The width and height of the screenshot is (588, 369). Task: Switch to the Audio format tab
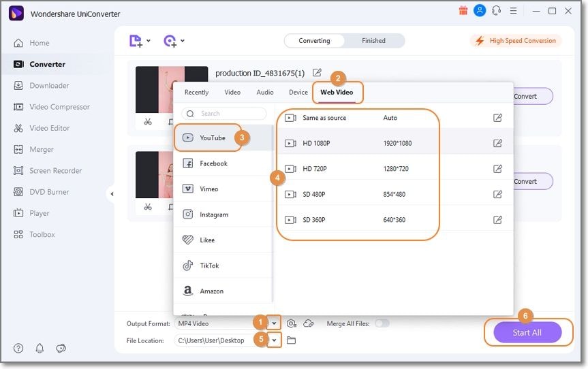(x=265, y=93)
